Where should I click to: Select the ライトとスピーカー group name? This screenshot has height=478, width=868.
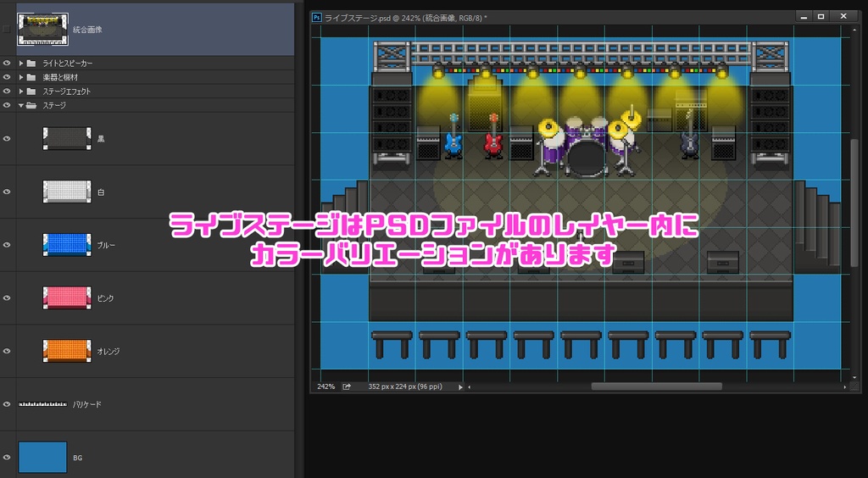pos(68,64)
